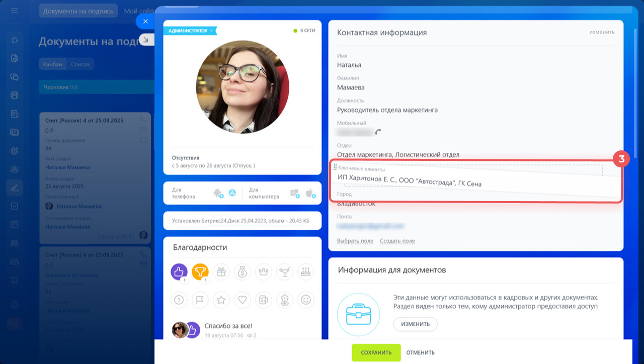644x364 pixels.
Task: Click the Фамилия value Мамаева
Action: [352, 87]
